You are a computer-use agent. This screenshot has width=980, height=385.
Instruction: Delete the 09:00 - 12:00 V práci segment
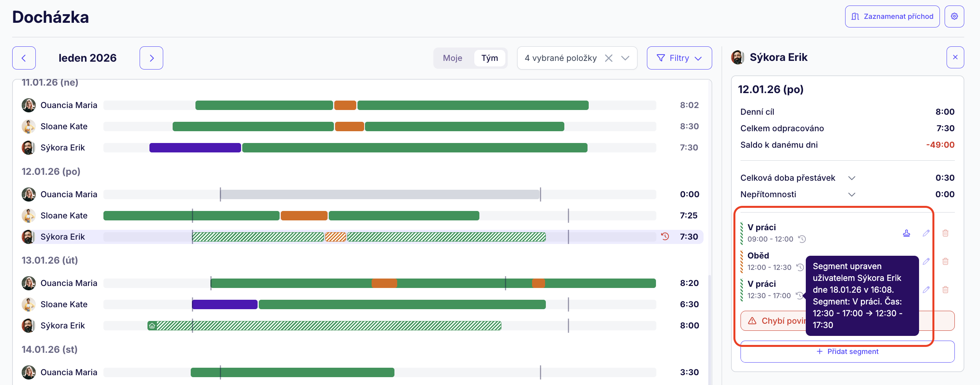(945, 233)
